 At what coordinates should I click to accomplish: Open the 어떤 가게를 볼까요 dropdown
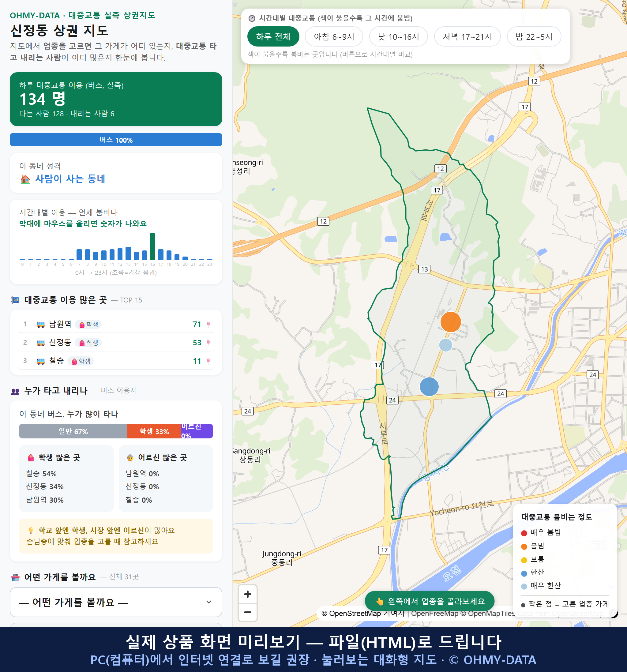coord(116,602)
